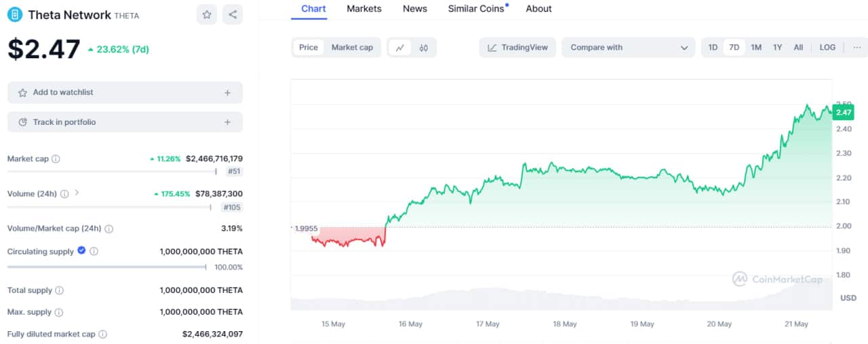Click the USD currency label
This screenshot has height=344, width=868.
click(848, 298)
